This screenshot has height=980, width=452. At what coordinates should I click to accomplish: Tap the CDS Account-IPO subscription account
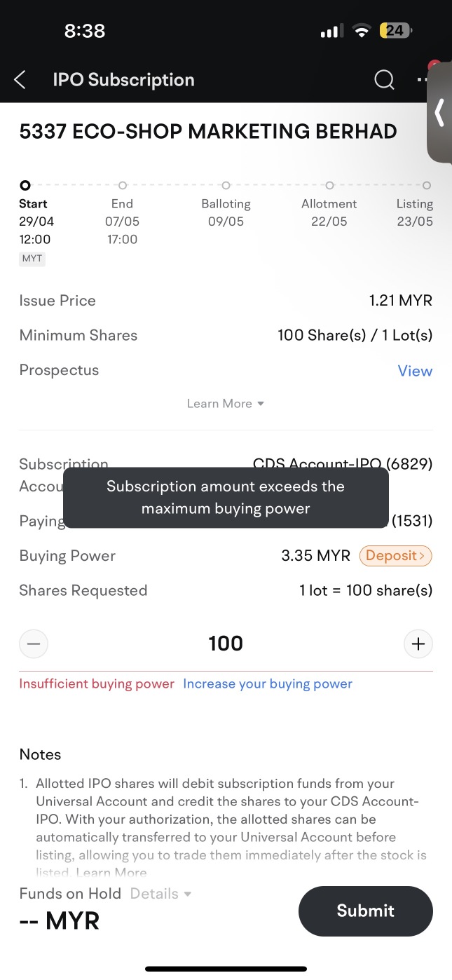coord(343,464)
